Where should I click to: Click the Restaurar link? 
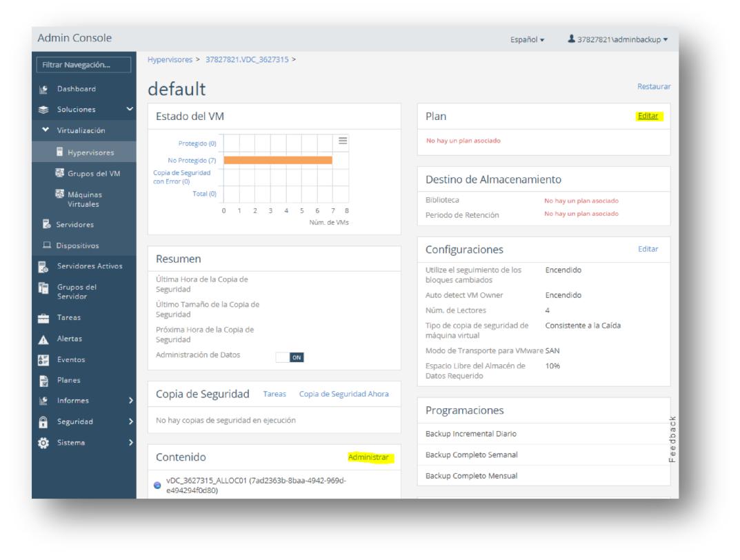pyautogui.click(x=654, y=86)
